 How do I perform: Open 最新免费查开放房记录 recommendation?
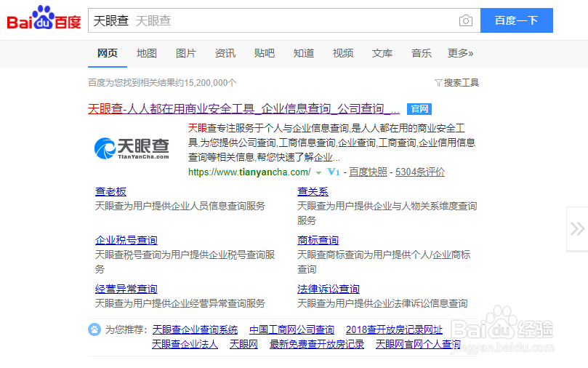317,344
